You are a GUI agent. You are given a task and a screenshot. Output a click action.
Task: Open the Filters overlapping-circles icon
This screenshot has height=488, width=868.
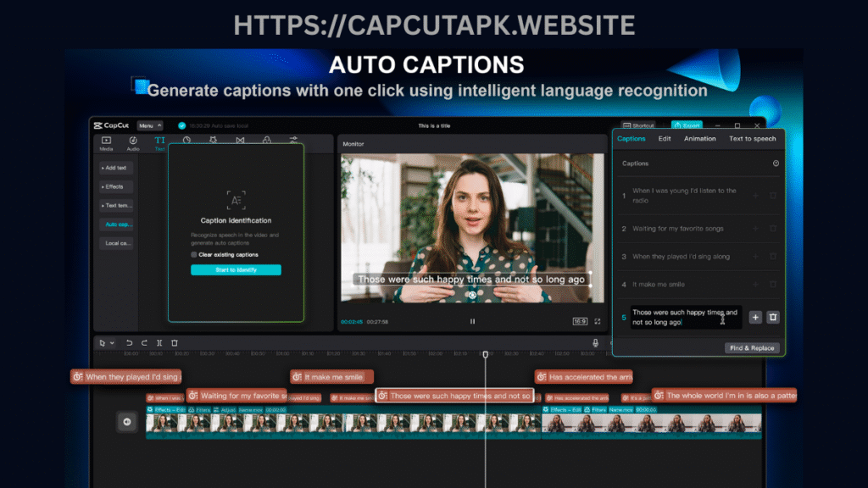(267, 141)
